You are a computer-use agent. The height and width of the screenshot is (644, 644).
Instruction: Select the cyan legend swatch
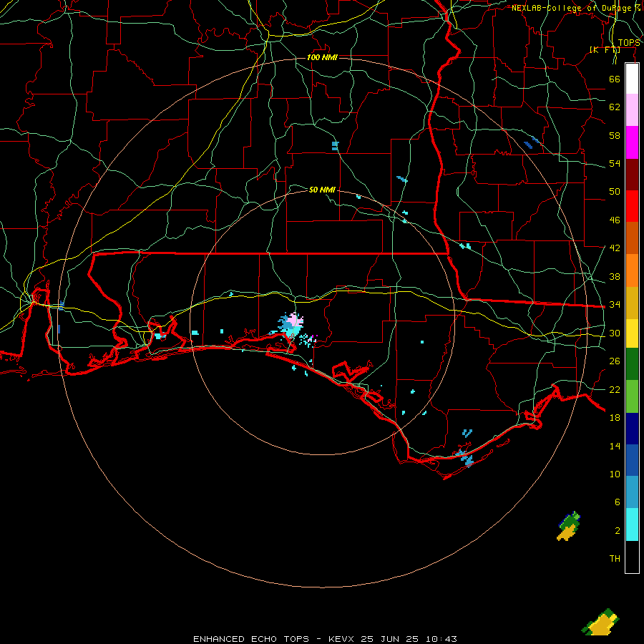point(632,525)
